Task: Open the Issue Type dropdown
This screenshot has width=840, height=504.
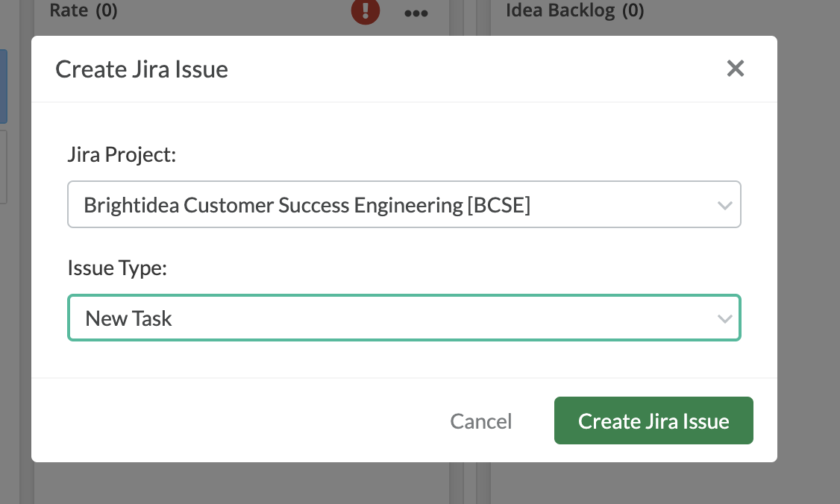Action: pos(404,318)
